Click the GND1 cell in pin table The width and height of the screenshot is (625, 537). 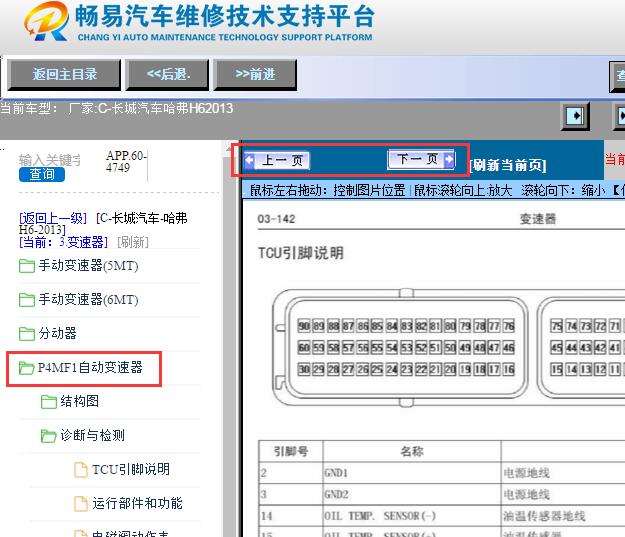[x=412, y=473]
